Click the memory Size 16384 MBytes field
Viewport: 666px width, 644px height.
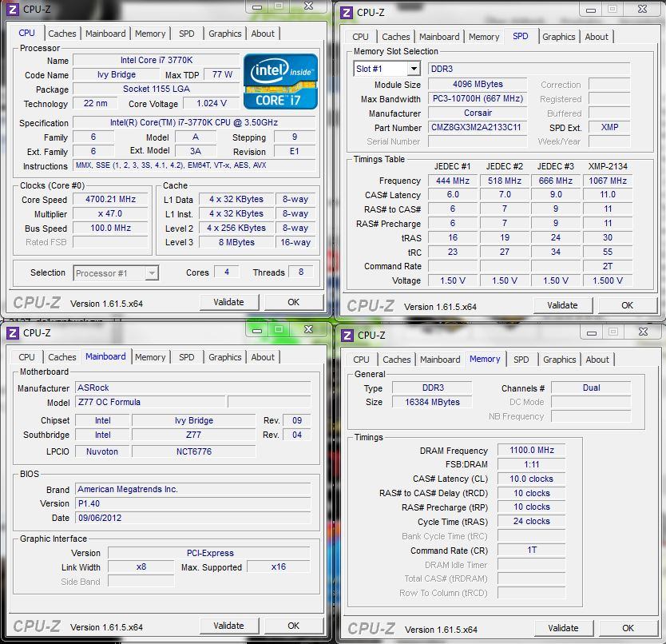[432, 402]
